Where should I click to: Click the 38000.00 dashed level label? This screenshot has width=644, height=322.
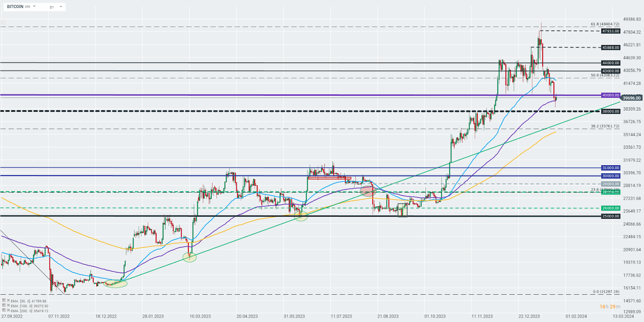click(x=611, y=111)
